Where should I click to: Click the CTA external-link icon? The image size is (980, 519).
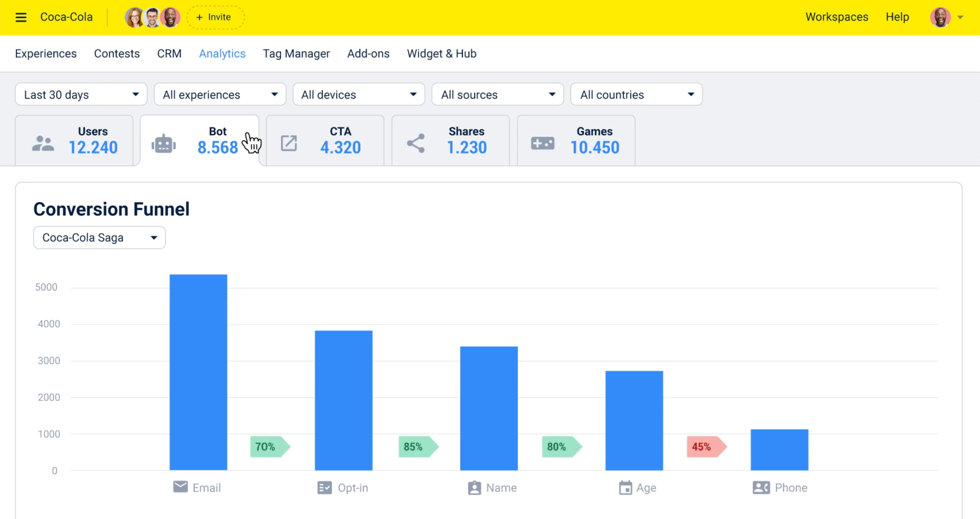[x=289, y=143]
